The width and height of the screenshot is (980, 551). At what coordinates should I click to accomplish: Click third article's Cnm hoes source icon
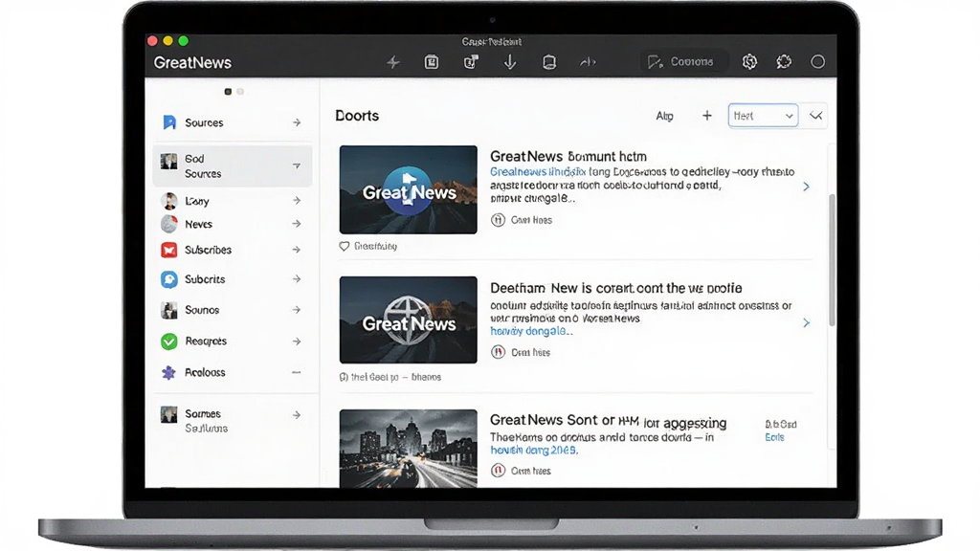click(498, 471)
